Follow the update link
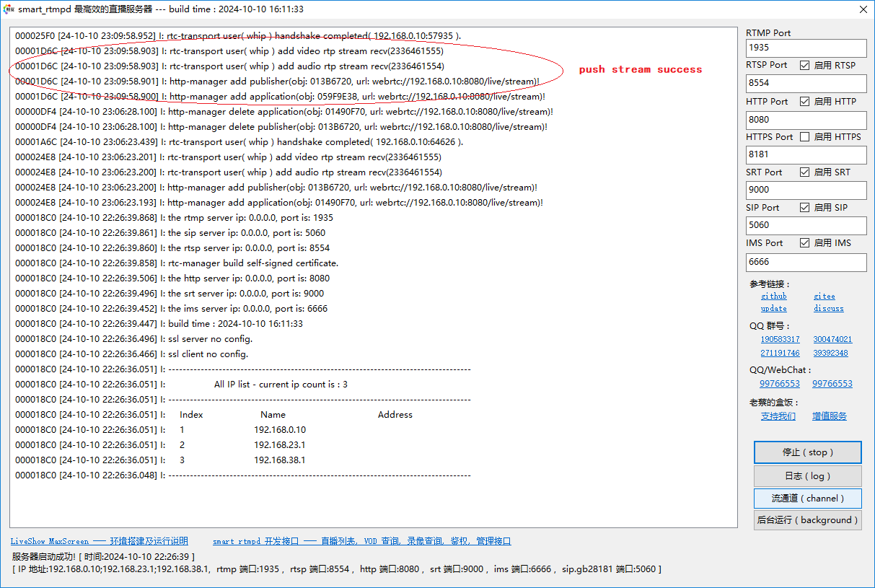This screenshot has height=588, width=875. pyautogui.click(x=773, y=309)
